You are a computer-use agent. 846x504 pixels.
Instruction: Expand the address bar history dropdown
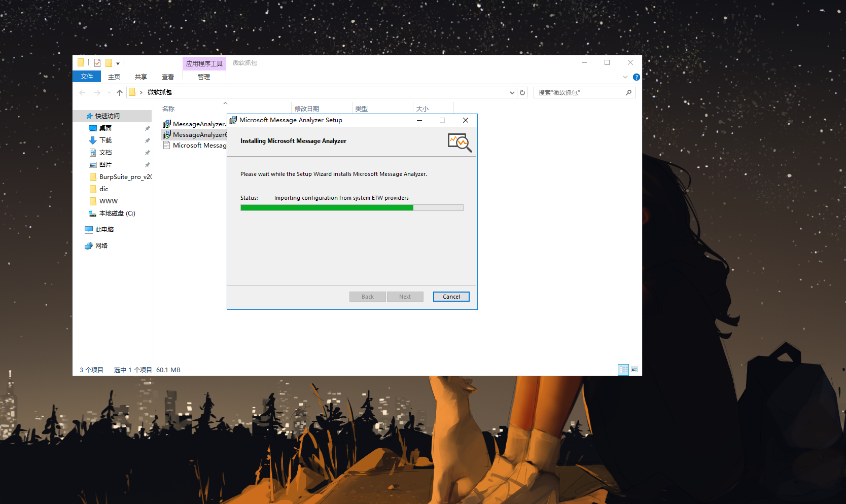tap(512, 92)
